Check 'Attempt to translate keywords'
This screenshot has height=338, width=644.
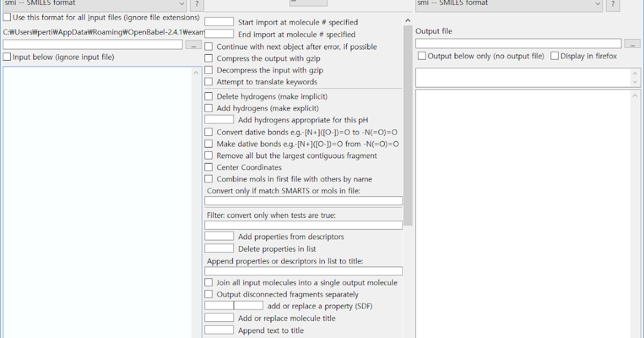209,82
